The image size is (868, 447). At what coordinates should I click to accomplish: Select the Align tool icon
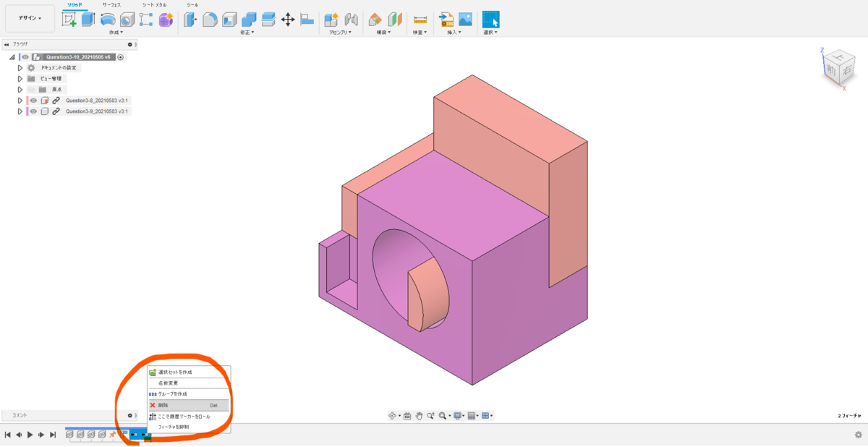[x=307, y=20]
